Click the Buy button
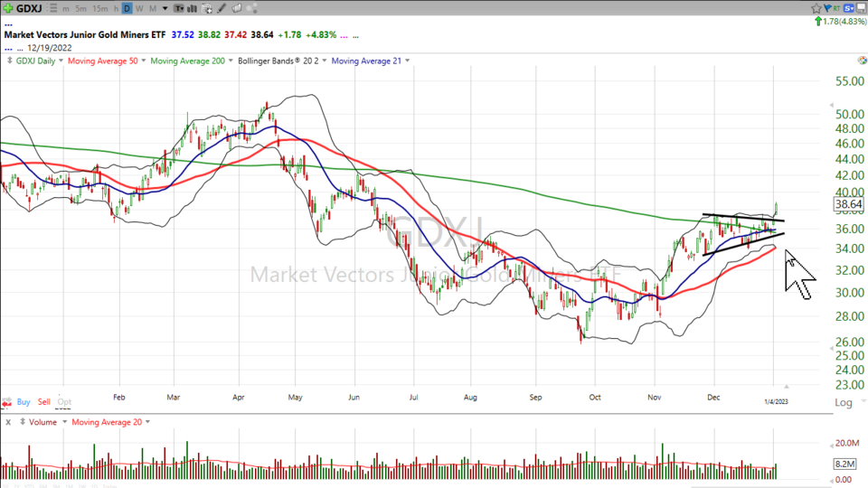Screen dimensions: 868x488 (23, 401)
